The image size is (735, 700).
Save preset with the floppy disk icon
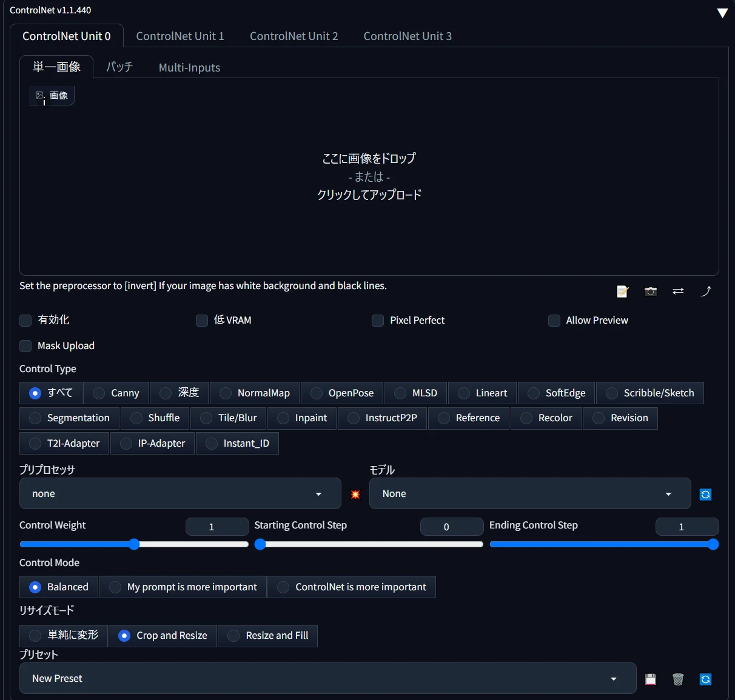coord(651,679)
